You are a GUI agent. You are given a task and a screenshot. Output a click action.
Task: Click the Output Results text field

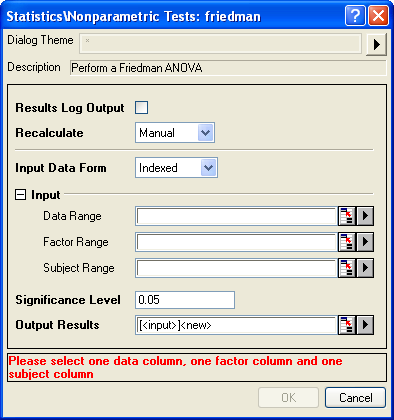point(236,325)
